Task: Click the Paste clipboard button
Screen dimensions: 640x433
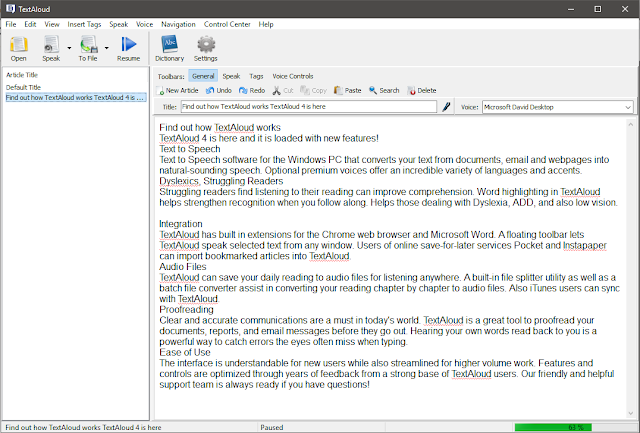Action: pos(347,90)
